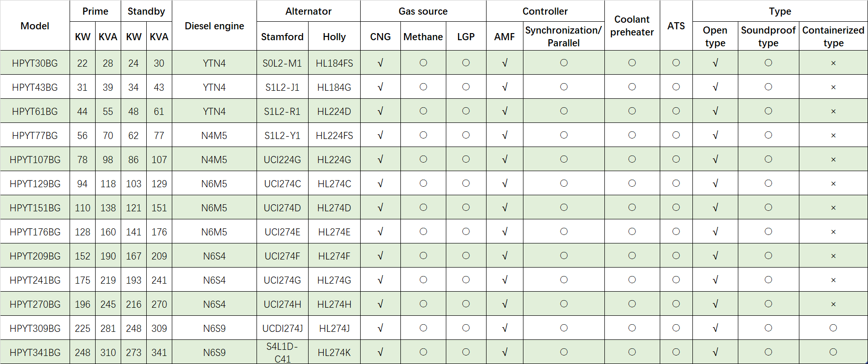Image resolution: width=868 pixels, height=364 pixels.
Task: Click the LGP circle for HPYT209BG
Action: click(x=466, y=256)
